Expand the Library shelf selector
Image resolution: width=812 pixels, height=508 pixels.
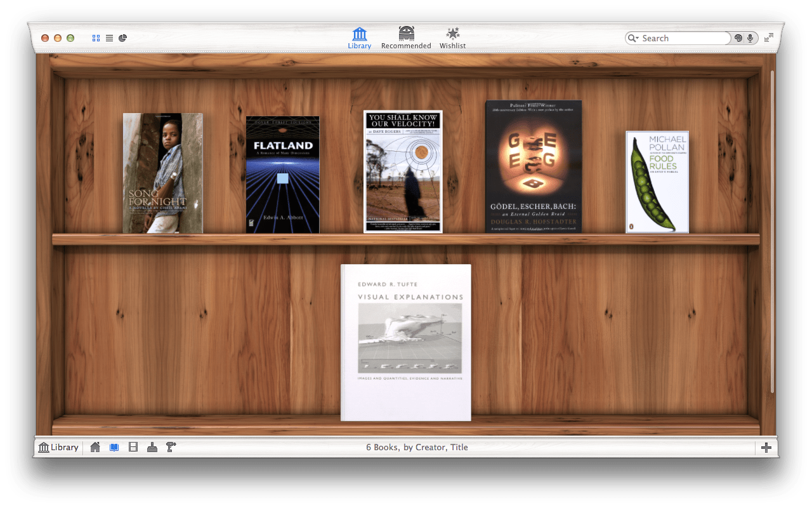pyautogui.click(x=58, y=447)
